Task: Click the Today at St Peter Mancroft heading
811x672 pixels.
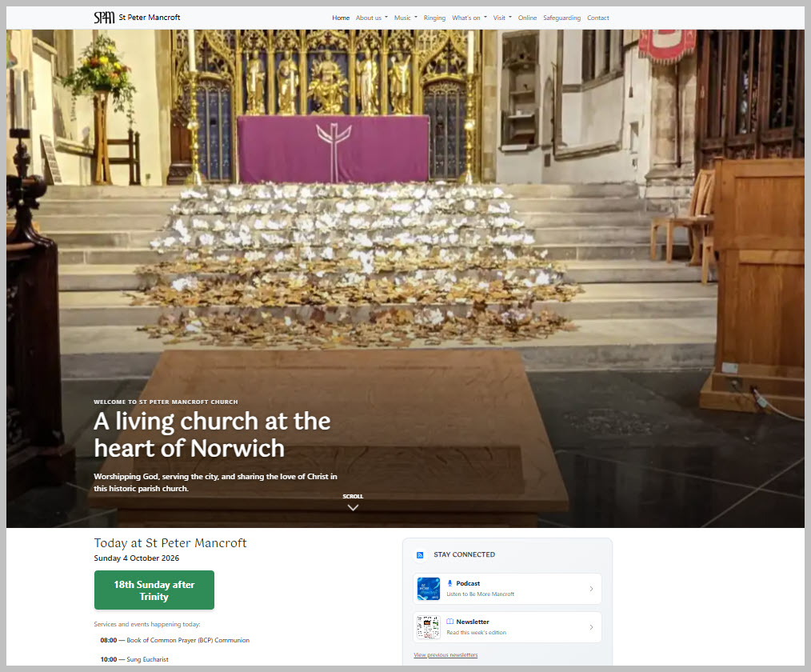Action: pyautogui.click(x=170, y=542)
